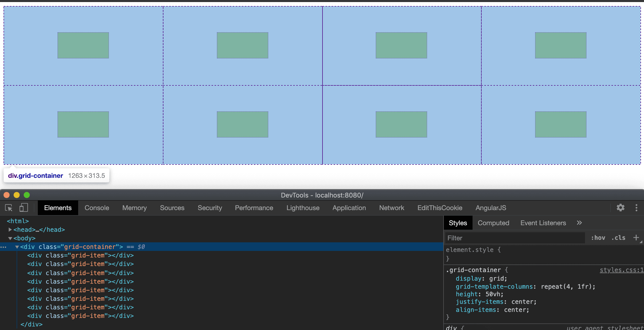
Task: Toggle the device toolbar icon
Action: [23, 208]
